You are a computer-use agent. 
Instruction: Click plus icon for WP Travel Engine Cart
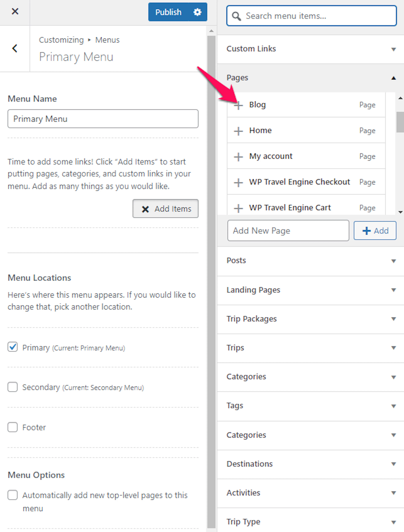click(x=238, y=208)
